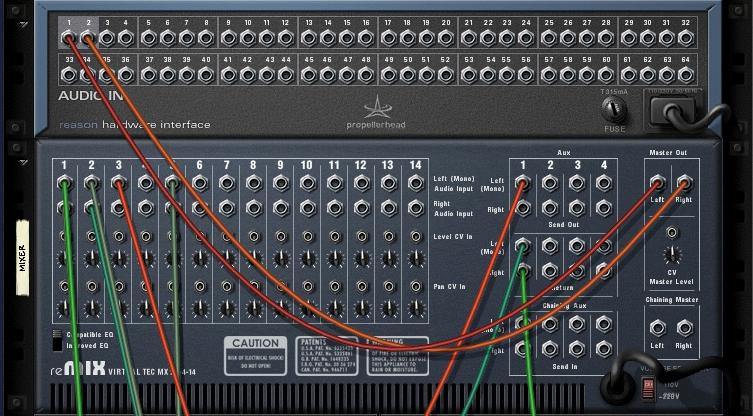Screen dimensions: 753x416
Task: Click Audio In jack 32
Action: point(686,37)
